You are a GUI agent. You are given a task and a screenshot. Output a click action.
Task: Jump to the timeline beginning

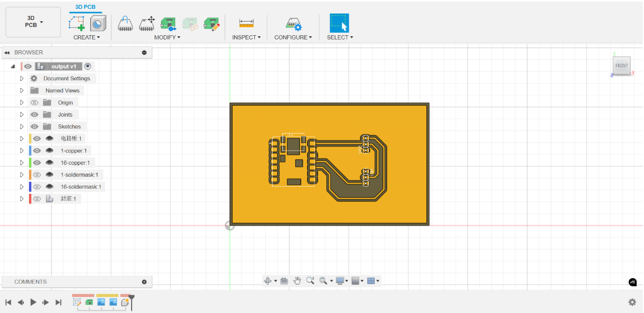[x=8, y=302]
